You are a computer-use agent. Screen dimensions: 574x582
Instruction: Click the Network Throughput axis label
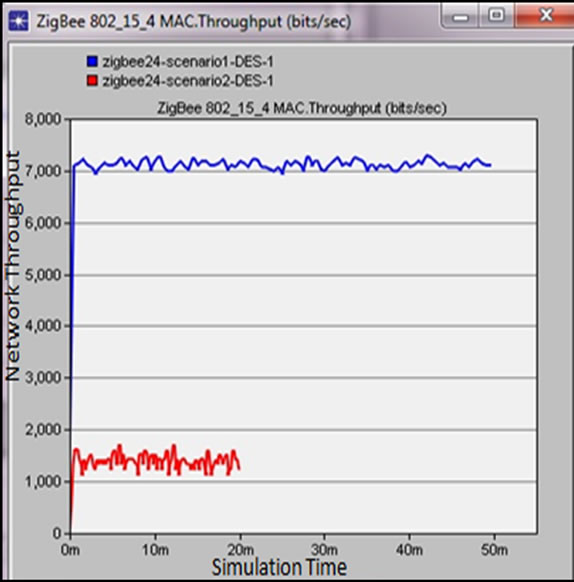(x=12, y=265)
